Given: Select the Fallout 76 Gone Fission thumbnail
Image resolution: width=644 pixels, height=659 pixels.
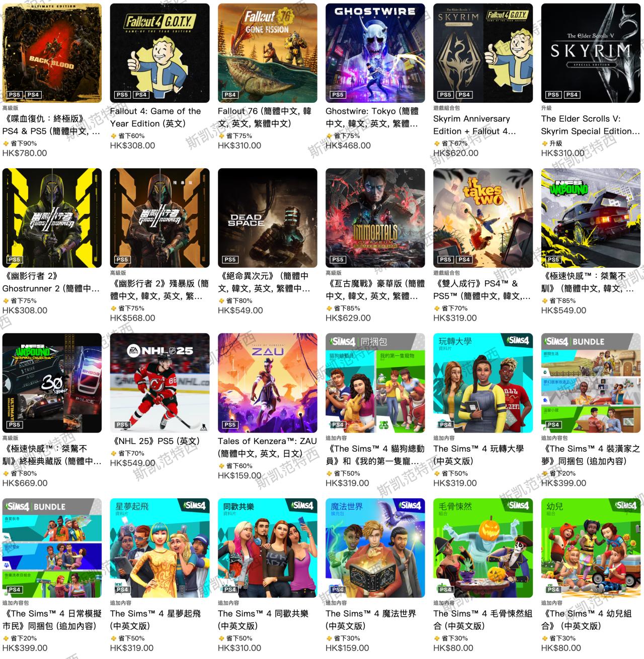Looking at the screenshot, I should (267, 53).
